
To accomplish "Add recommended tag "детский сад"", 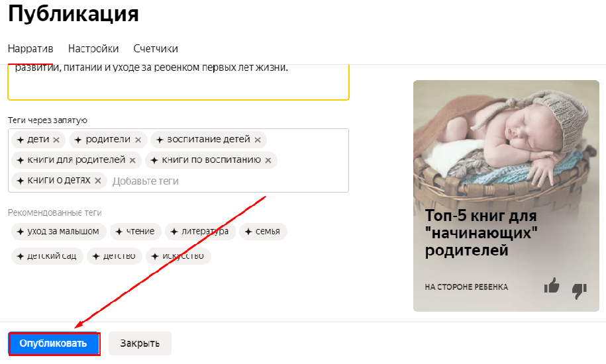I will pyautogui.click(x=47, y=256).
